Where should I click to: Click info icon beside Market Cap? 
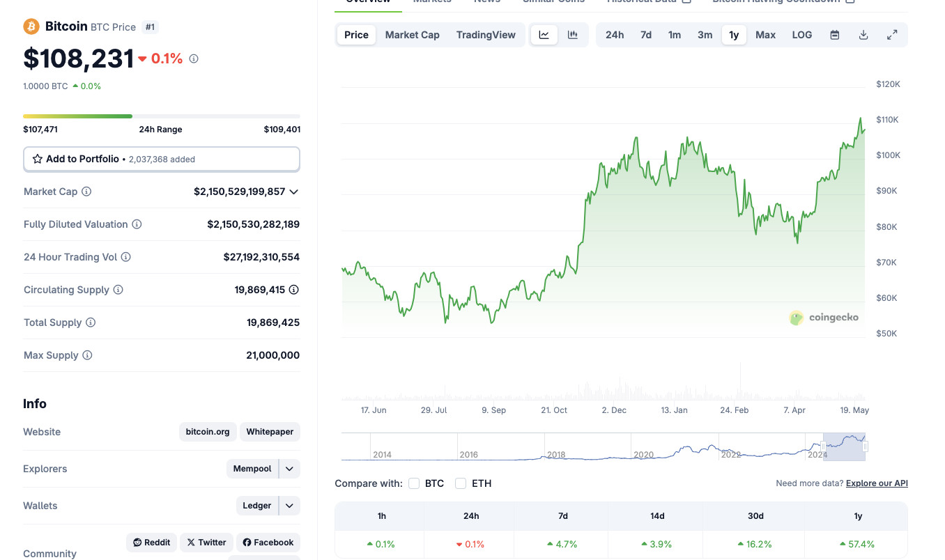pos(86,192)
